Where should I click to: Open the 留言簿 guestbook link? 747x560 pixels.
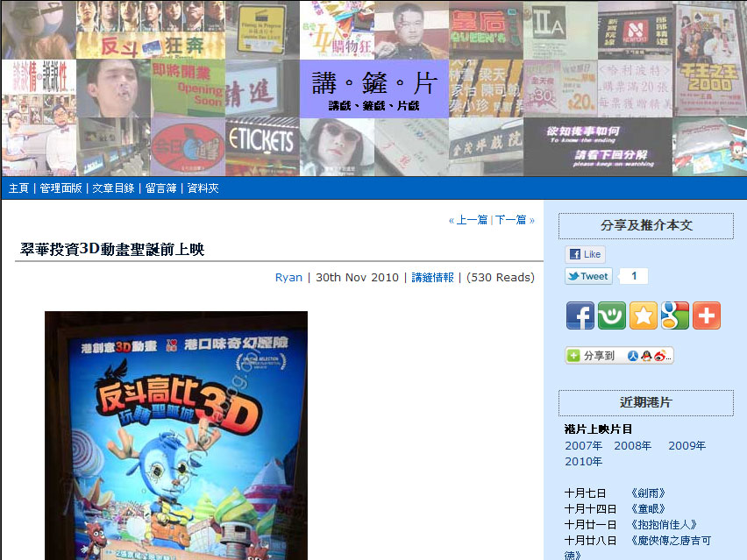(160, 188)
